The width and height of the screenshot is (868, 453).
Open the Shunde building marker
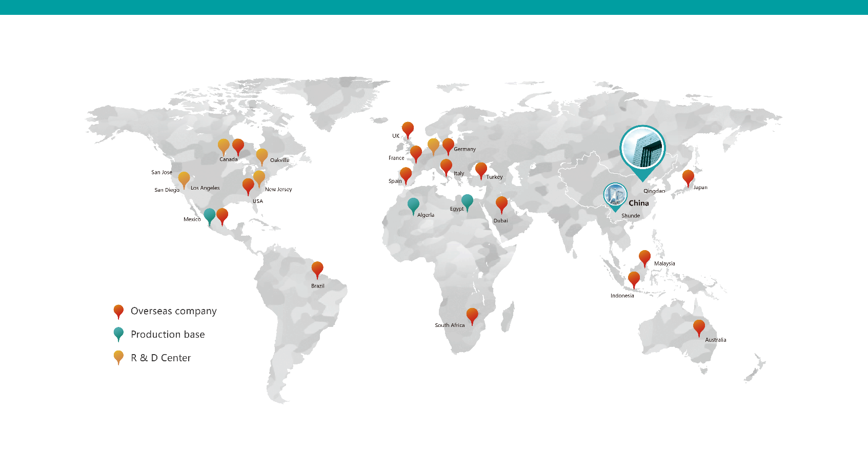click(x=615, y=195)
